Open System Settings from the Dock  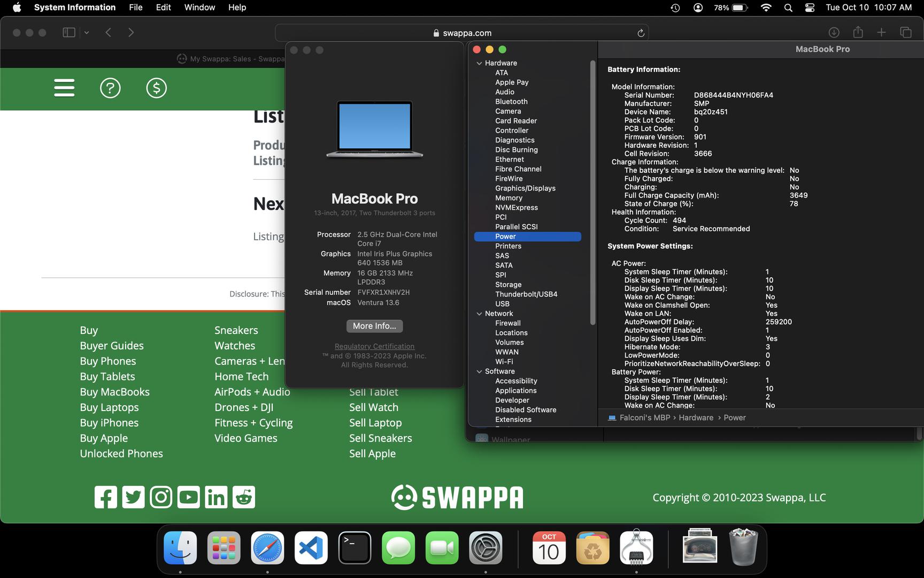coord(486,547)
